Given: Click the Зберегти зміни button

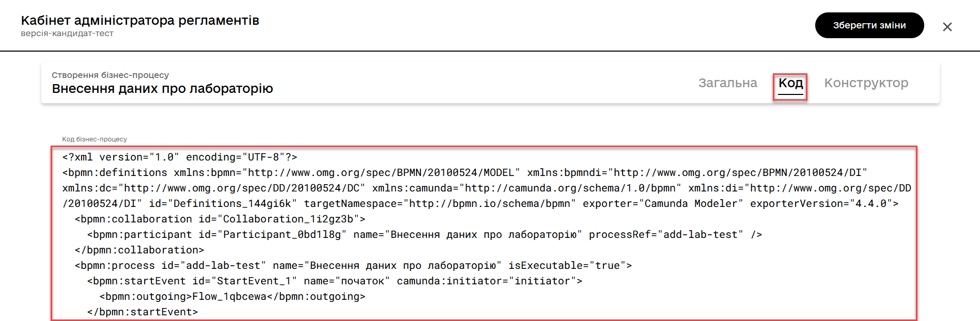Looking at the screenshot, I should (869, 25).
